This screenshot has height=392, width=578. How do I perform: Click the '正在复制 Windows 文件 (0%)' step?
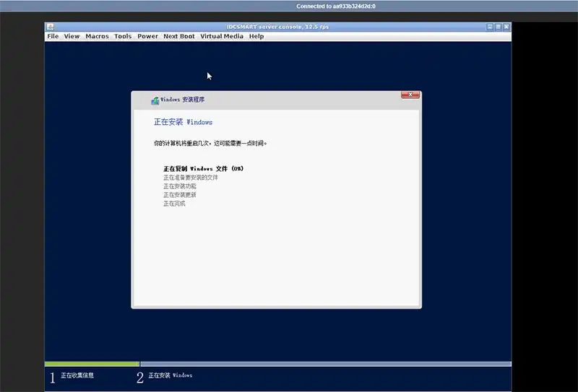(x=204, y=168)
